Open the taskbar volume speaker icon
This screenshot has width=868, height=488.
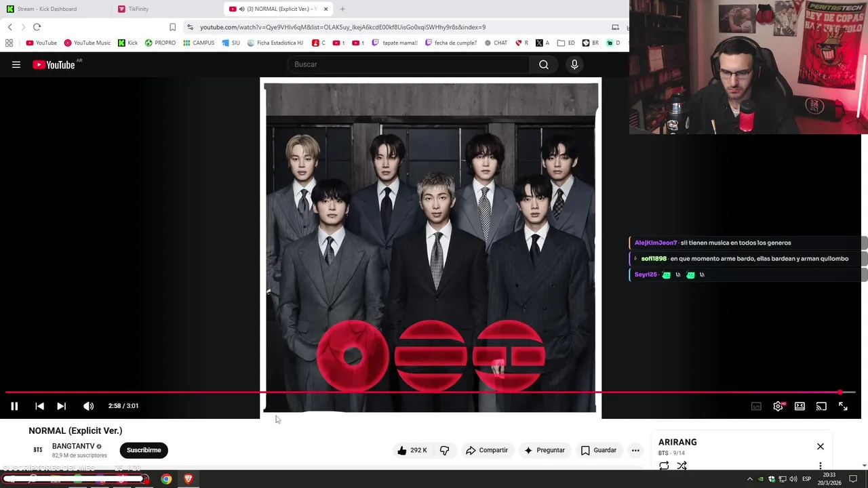click(x=793, y=479)
